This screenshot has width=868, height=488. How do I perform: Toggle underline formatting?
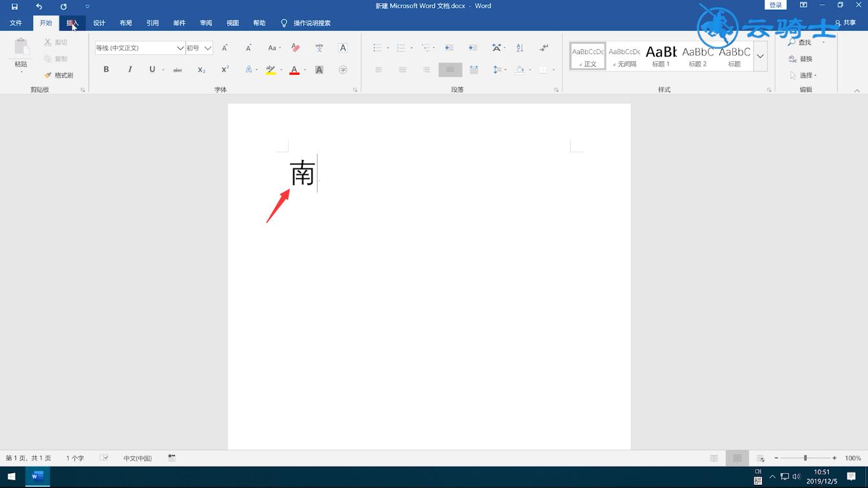point(152,70)
